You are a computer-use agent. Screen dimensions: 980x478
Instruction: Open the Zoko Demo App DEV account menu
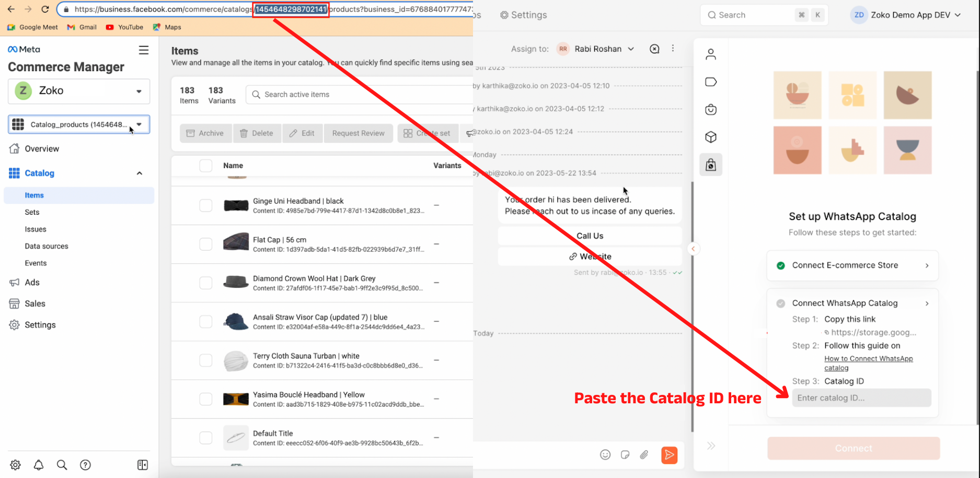[906, 15]
